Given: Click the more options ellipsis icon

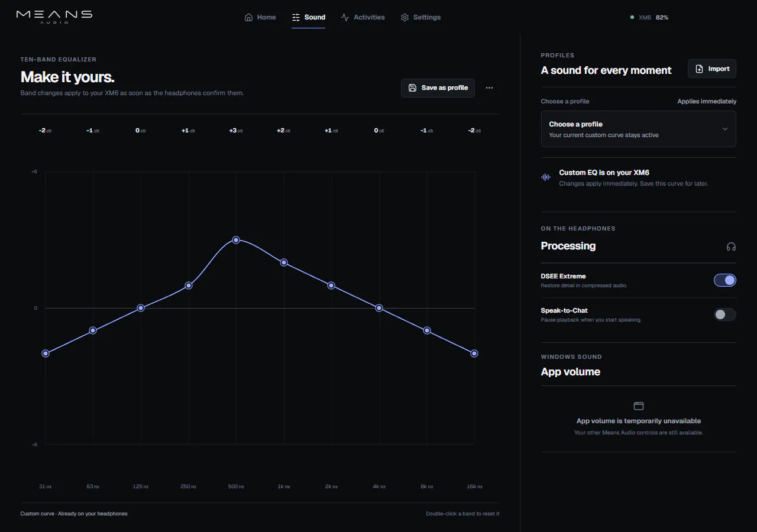Looking at the screenshot, I should tap(489, 88).
